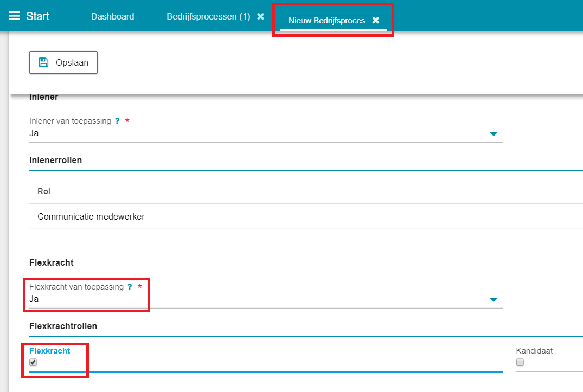Click the Flexkracht dropdown arrow
The image size is (583, 392).
coord(494,300)
